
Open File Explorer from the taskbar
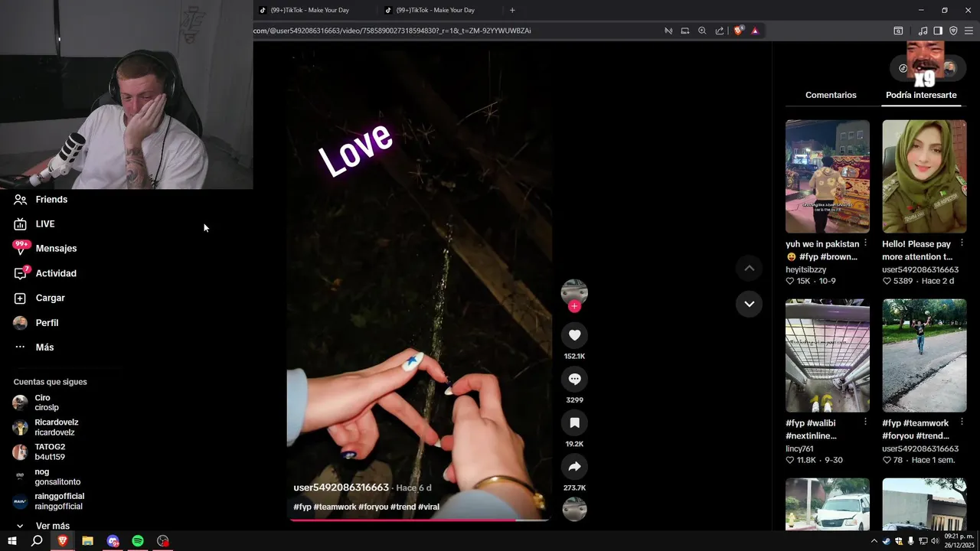point(87,541)
